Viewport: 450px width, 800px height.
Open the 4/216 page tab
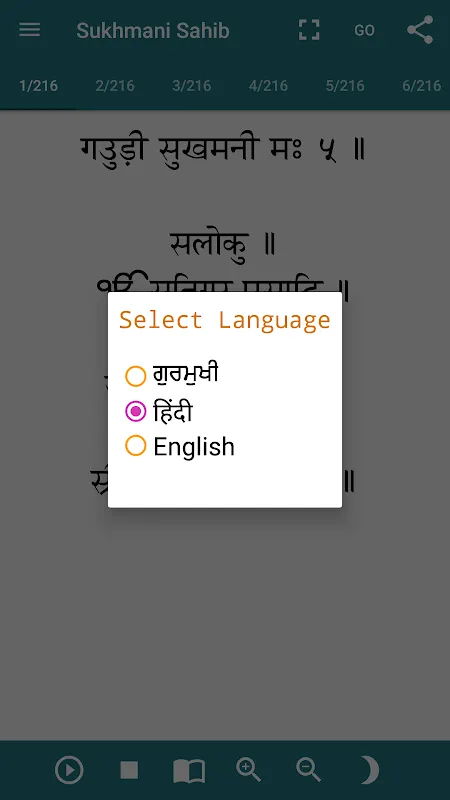coord(268,85)
